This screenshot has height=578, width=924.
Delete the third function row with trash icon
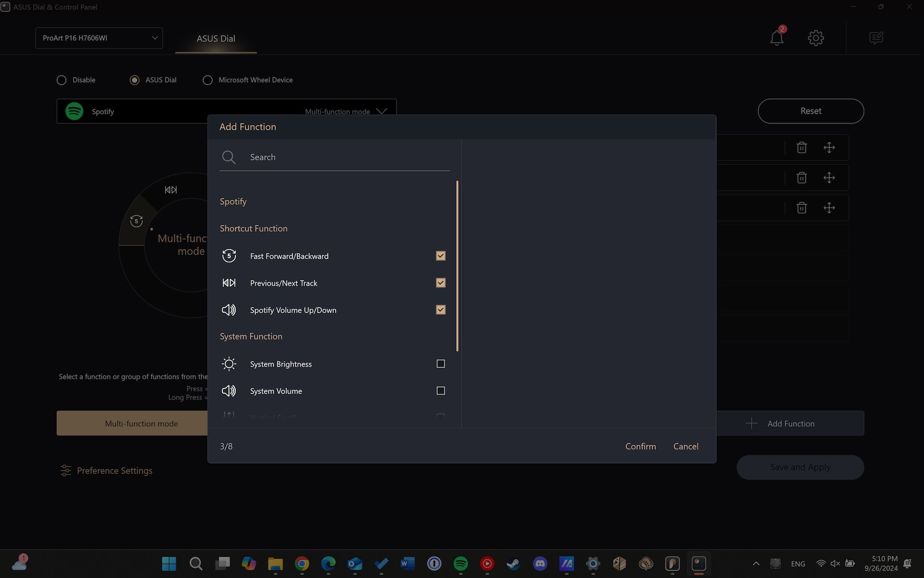click(x=802, y=208)
